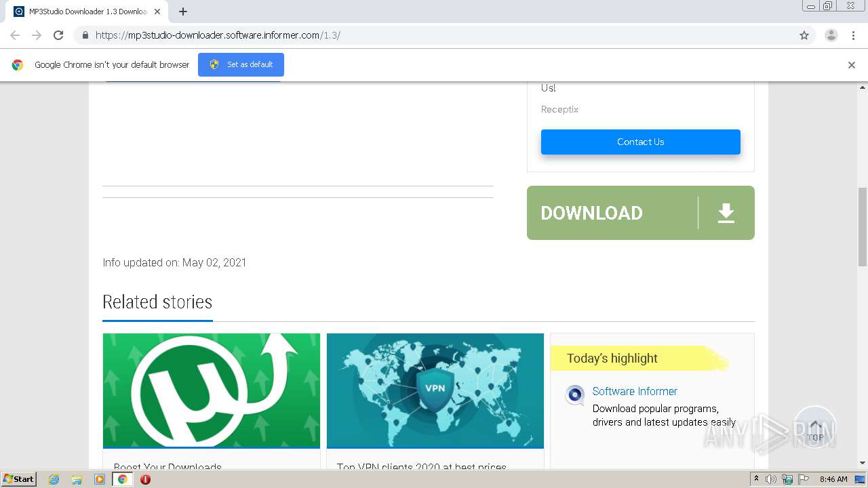This screenshot has height=488, width=868.
Task: Click the network tray icon
Action: (787, 479)
